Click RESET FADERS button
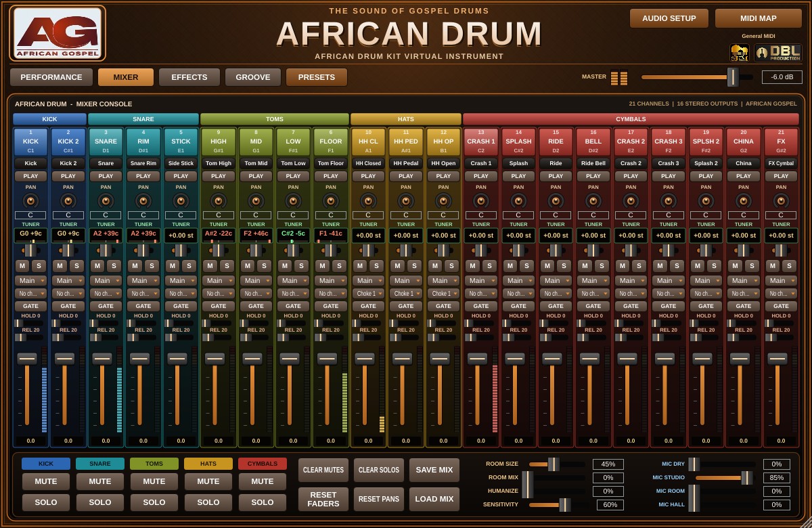 [x=323, y=500]
